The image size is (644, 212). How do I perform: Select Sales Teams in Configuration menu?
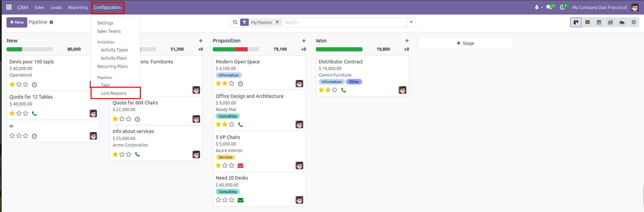coord(109,31)
